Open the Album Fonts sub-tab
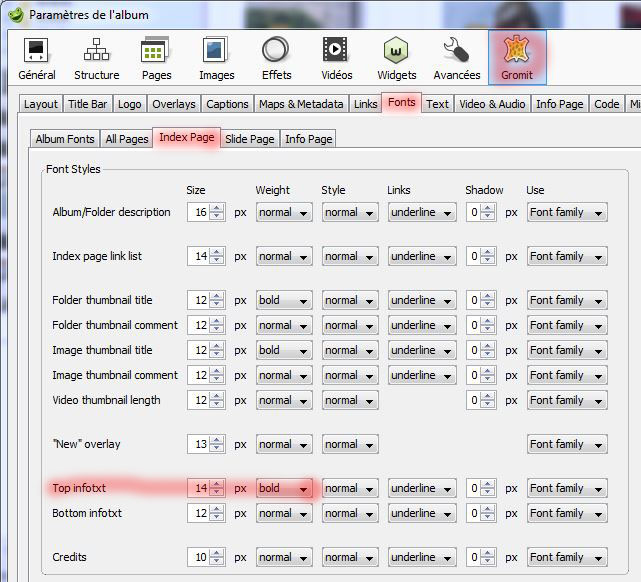The image size is (641, 582). (65, 139)
